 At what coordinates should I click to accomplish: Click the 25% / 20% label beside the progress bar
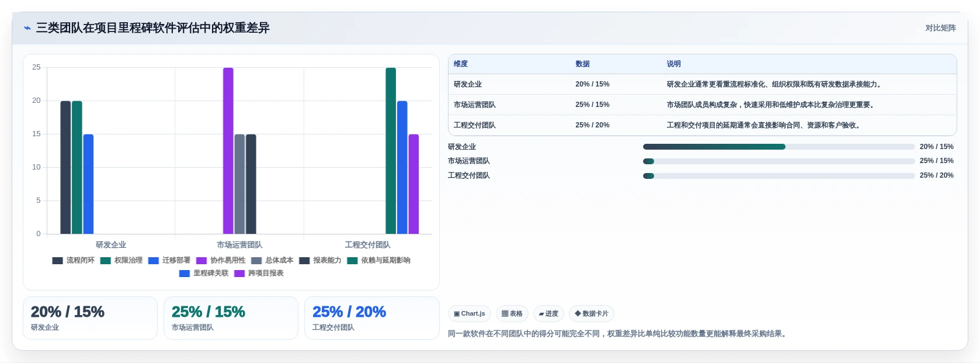coord(936,175)
